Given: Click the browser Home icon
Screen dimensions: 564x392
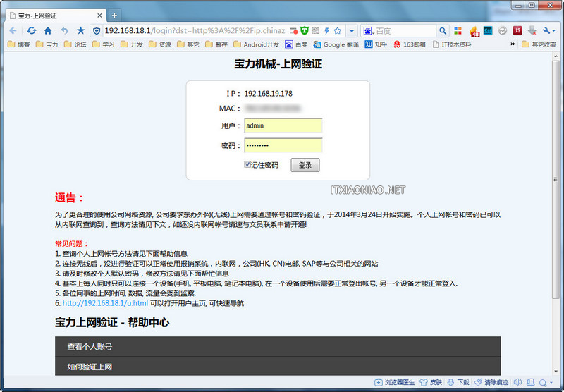Looking at the screenshot, I should pyautogui.click(x=48, y=31).
